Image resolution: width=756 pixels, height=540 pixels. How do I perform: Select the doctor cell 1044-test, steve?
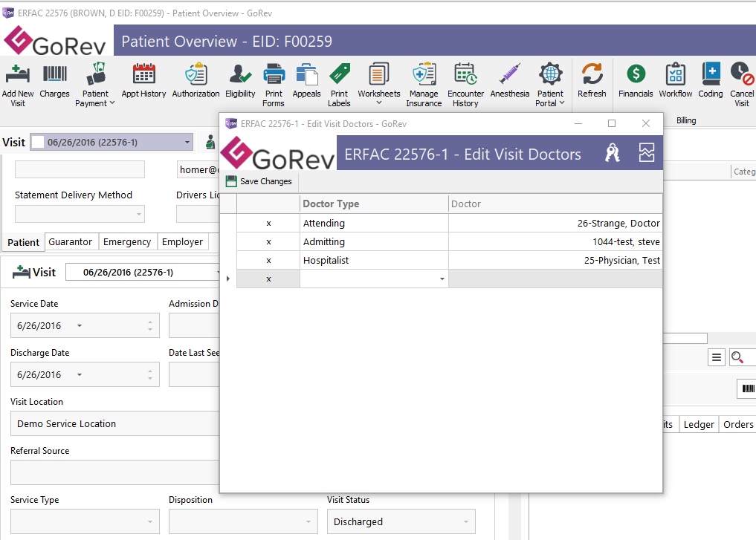[x=555, y=242]
